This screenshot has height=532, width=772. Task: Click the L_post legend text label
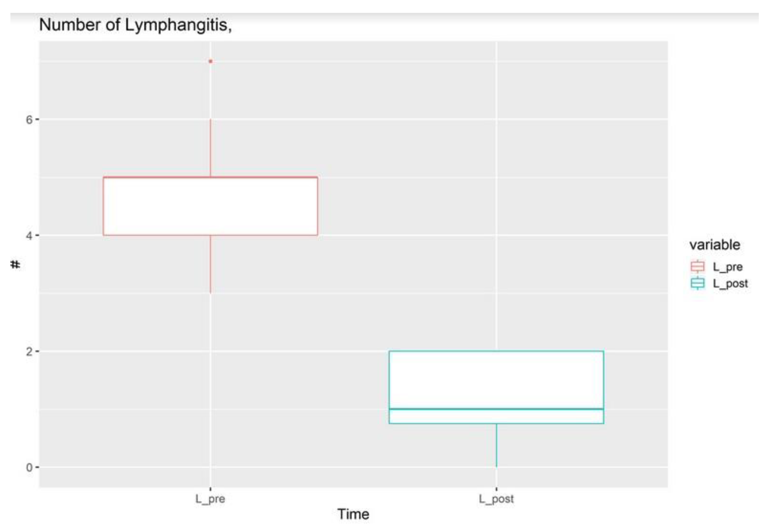[x=730, y=284]
